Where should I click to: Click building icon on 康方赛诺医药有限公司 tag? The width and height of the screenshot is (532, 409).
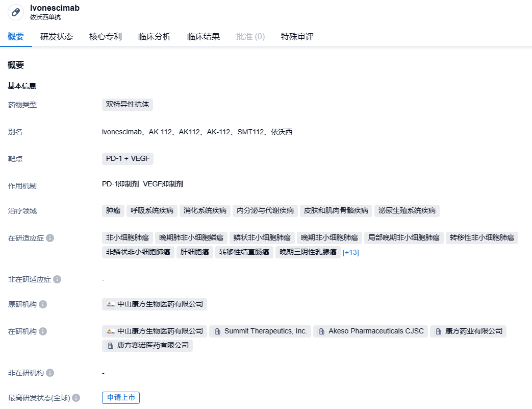(110, 346)
